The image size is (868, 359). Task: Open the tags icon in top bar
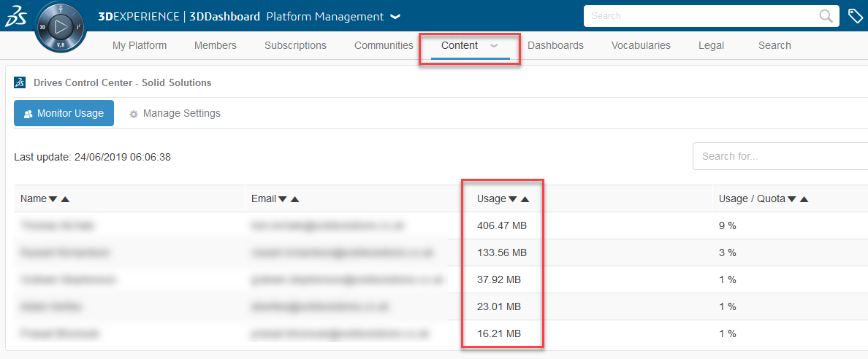tap(855, 16)
